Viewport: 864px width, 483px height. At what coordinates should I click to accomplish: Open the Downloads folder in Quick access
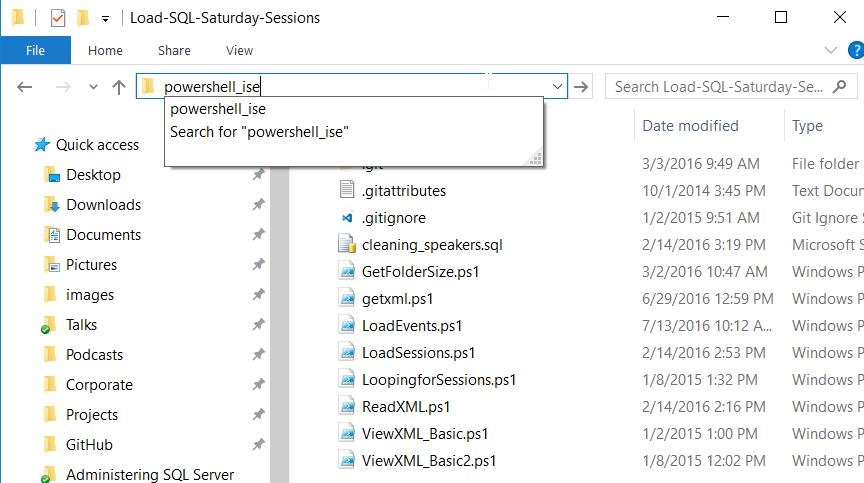coord(103,205)
